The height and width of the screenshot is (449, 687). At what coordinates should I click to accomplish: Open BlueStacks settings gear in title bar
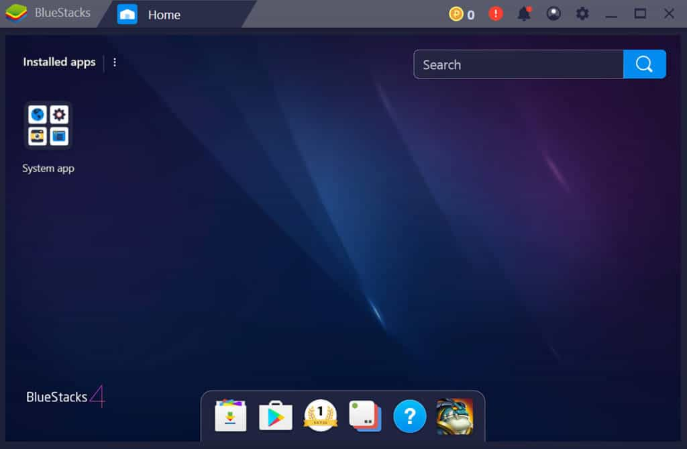coord(582,14)
